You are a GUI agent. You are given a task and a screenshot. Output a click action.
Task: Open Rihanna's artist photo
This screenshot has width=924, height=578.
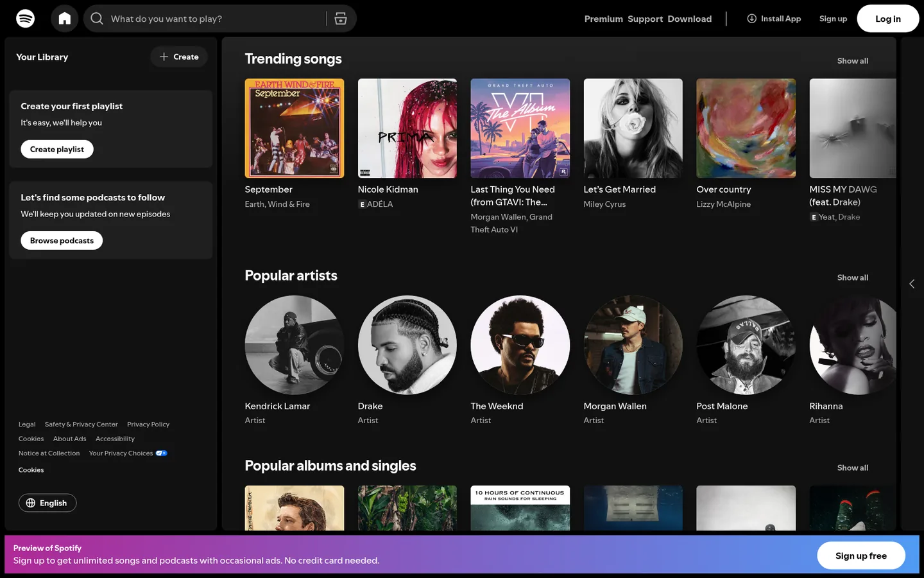tap(853, 345)
